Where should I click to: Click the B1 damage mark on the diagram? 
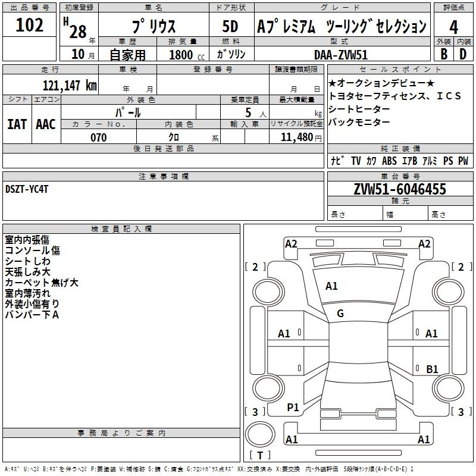[x=432, y=369]
